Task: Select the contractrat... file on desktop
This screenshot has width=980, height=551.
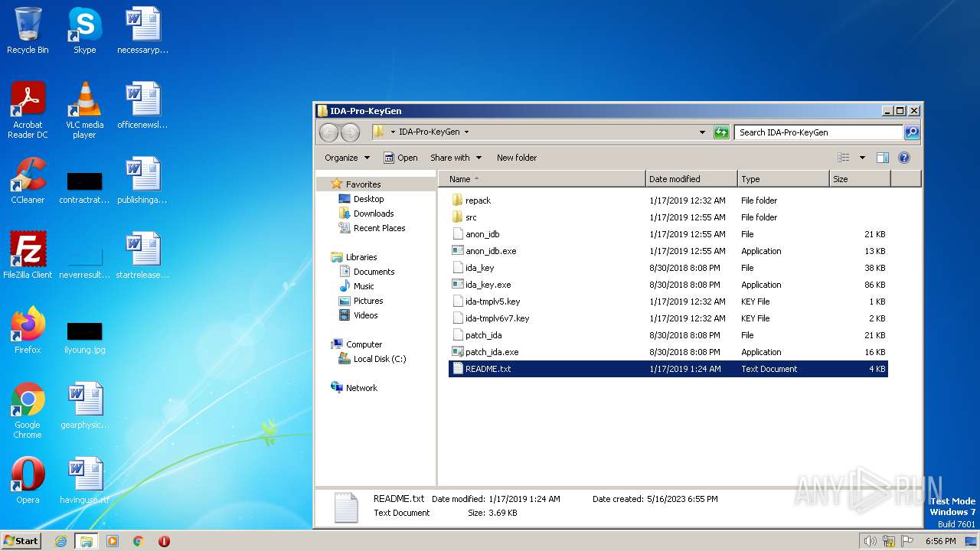Action: [x=84, y=187]
